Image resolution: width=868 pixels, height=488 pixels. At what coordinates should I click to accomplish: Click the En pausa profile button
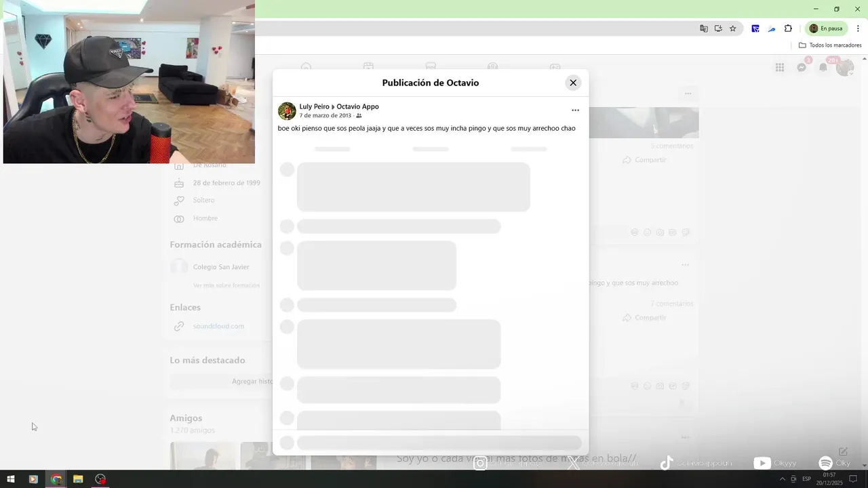pos(826,28)
